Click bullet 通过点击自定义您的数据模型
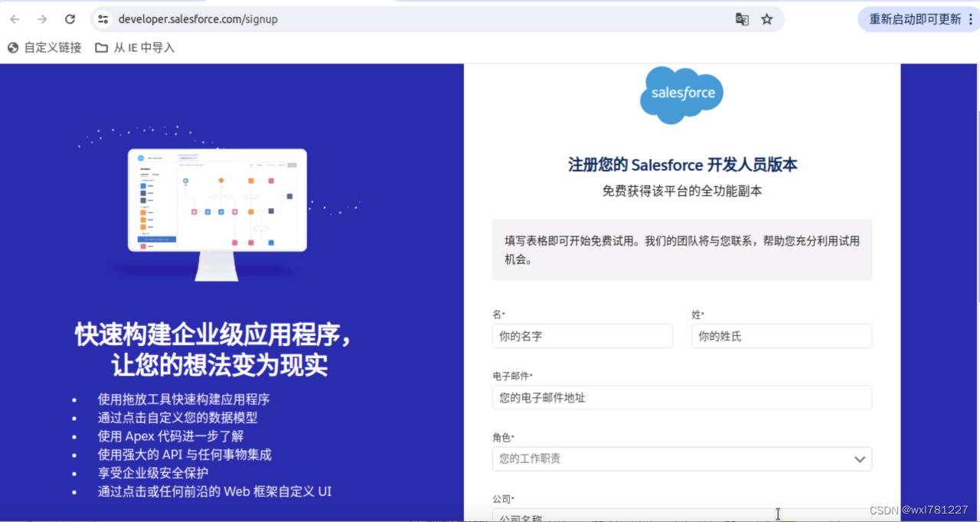Viewport: 980px width, 522px height. (x=178, y=418)
